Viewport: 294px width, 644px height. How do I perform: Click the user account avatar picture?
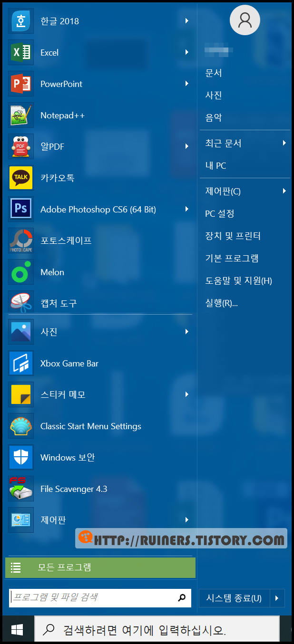245,19
